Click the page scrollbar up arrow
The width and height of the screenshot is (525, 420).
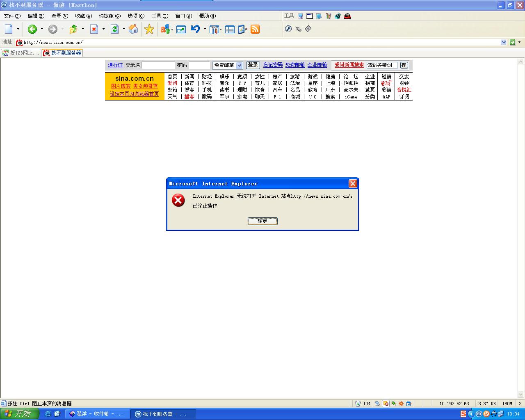point(521,62)
